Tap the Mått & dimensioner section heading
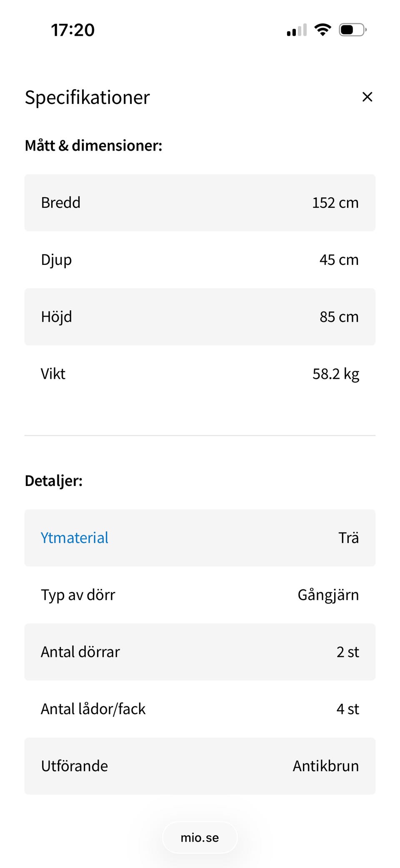The width and height of the screenshot is (400, 868). pyautogui.click(x=93, y=146)
